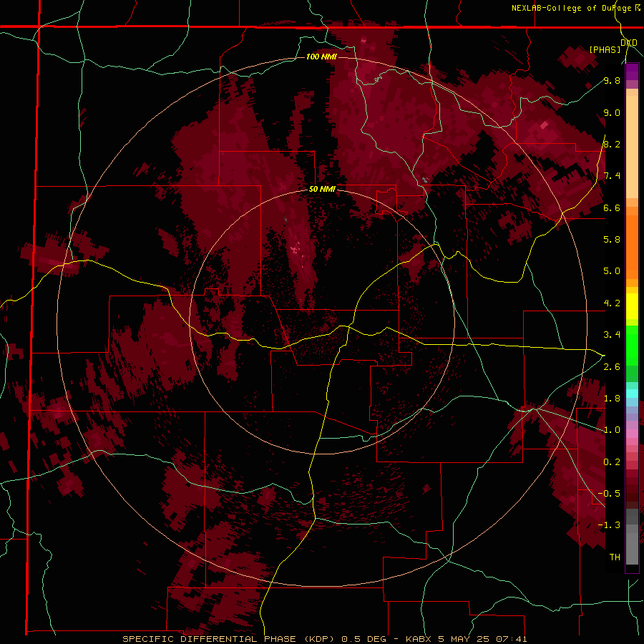Click the 1.8 legend value

click(x=612, y=399)
